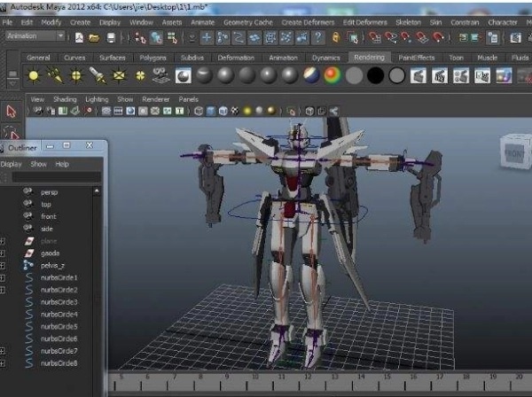Toggle the lock selection padlock icon

335,37
